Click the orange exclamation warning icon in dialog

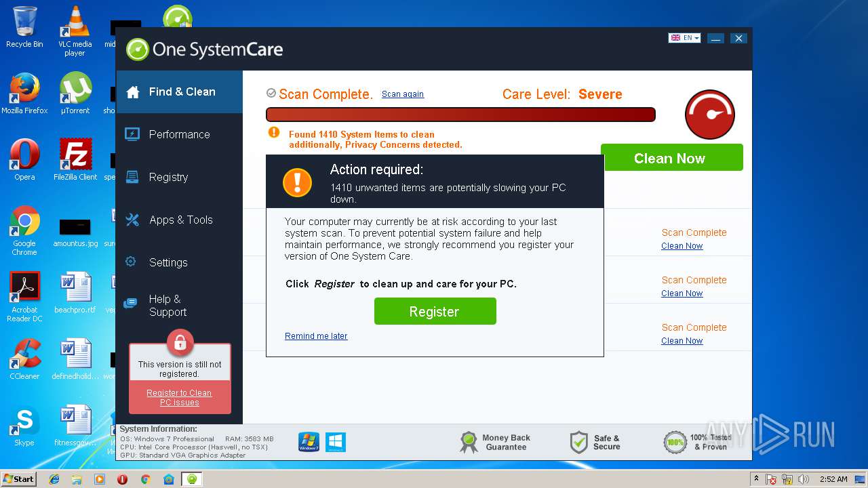297,182
